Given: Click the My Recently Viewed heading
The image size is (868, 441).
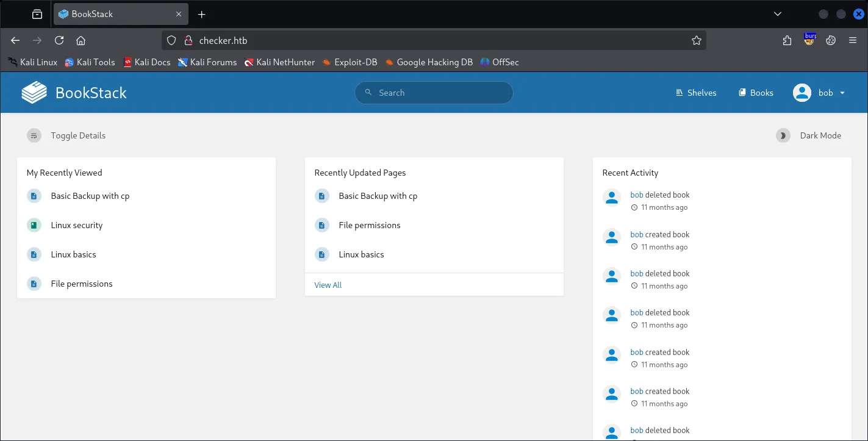Looking at the screenshot, I should pos(65,173).
